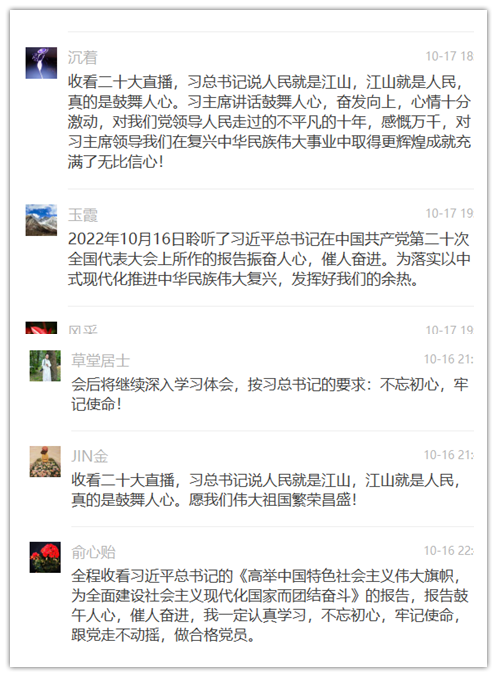Open 沉着's purple flower avatar
This screenshot has height=677, width=497.
click(41, 63)
